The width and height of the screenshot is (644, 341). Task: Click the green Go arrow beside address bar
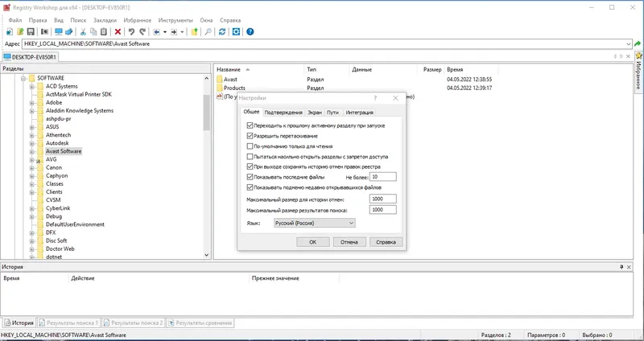point(638,44)
